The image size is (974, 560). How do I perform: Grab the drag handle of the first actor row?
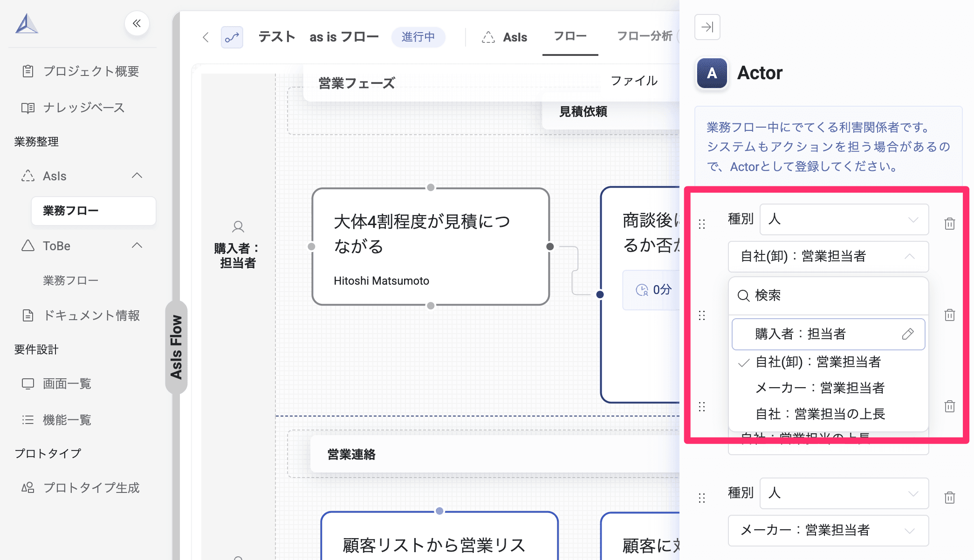[x=702, y=224]
